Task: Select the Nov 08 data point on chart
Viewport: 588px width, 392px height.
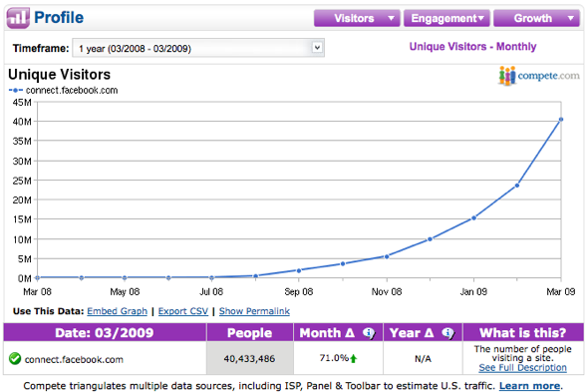Action: pos(387,256)
